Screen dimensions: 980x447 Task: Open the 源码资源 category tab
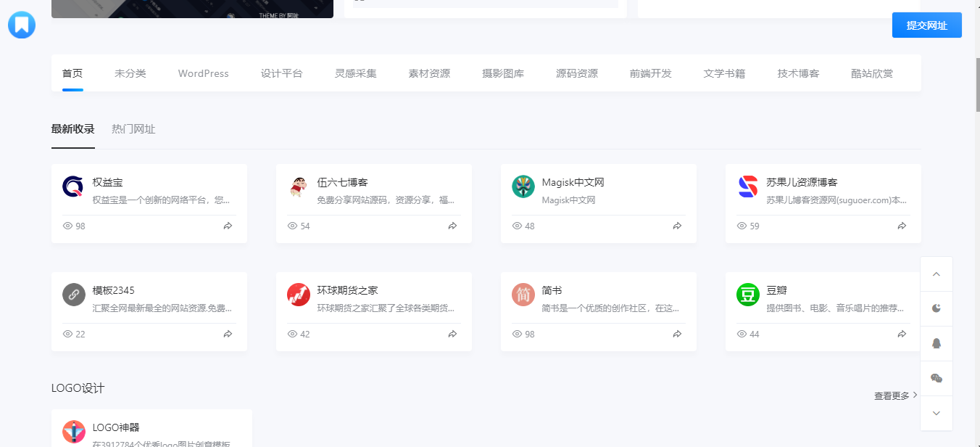click(577, 73)
